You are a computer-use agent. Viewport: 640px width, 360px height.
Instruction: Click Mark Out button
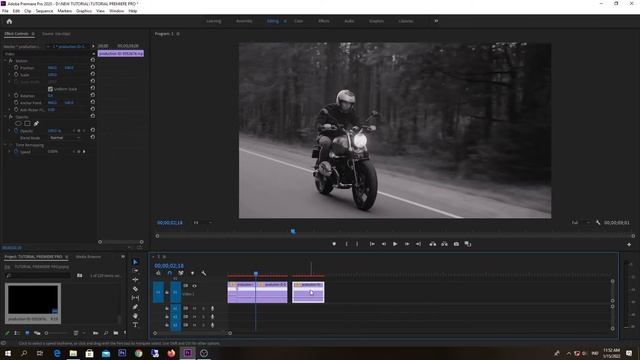[357, 244]
